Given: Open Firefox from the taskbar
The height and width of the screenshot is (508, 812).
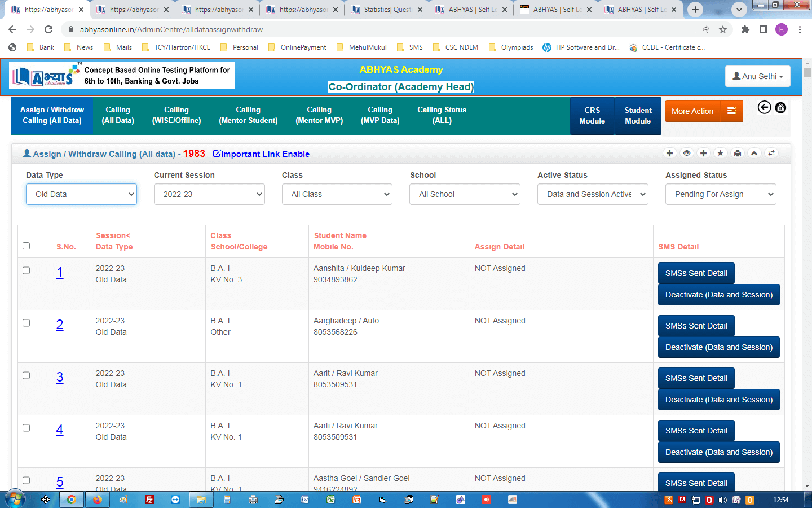Looking at the screenshot, I should tap(98, 500).
